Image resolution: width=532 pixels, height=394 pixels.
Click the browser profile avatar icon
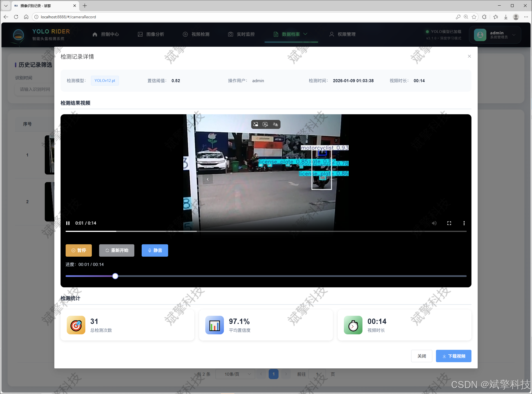[x=516, y=17]
